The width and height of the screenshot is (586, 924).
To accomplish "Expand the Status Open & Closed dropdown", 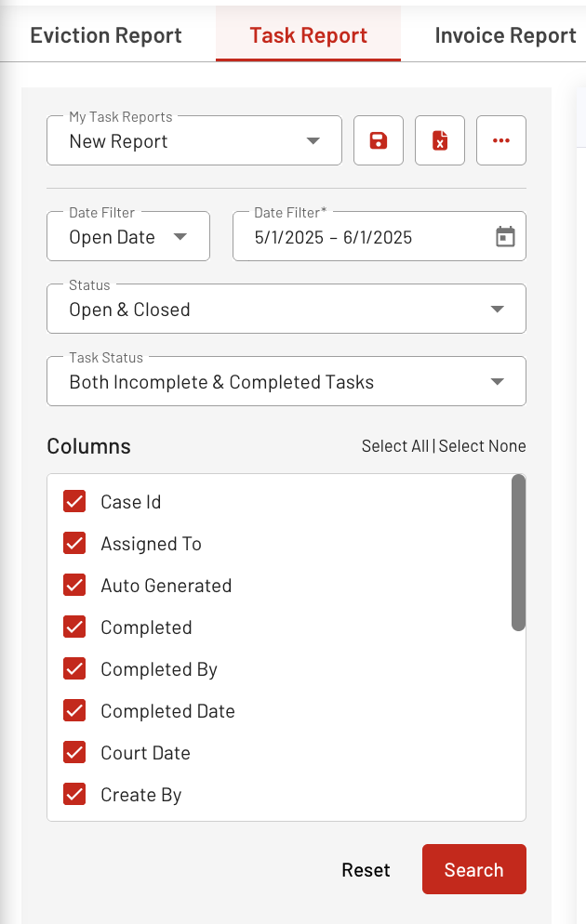I will [x=286, y=309].
